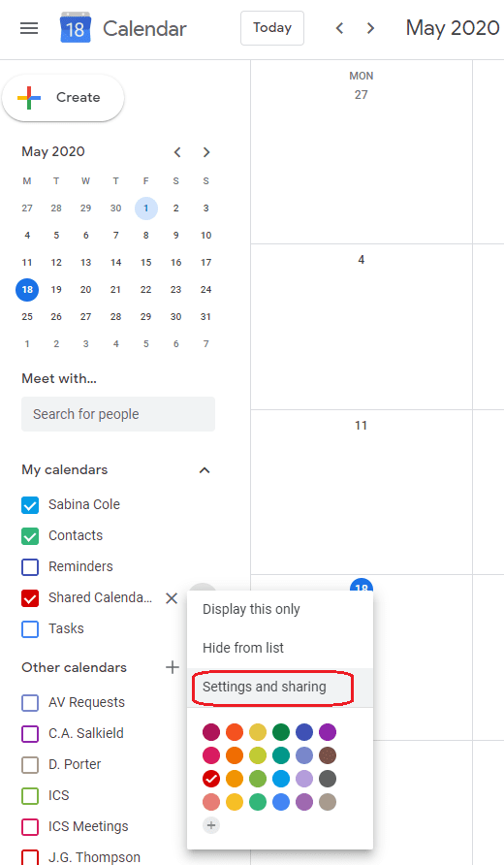
Task: Uncheck the Sabina Cole calendar
Action: pyautogui.click(x=30, y=505)
